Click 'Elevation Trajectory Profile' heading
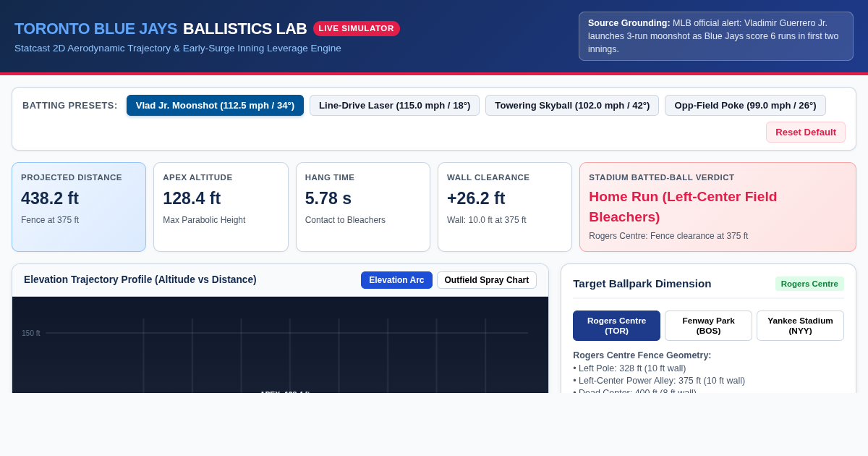 (140, 279)
